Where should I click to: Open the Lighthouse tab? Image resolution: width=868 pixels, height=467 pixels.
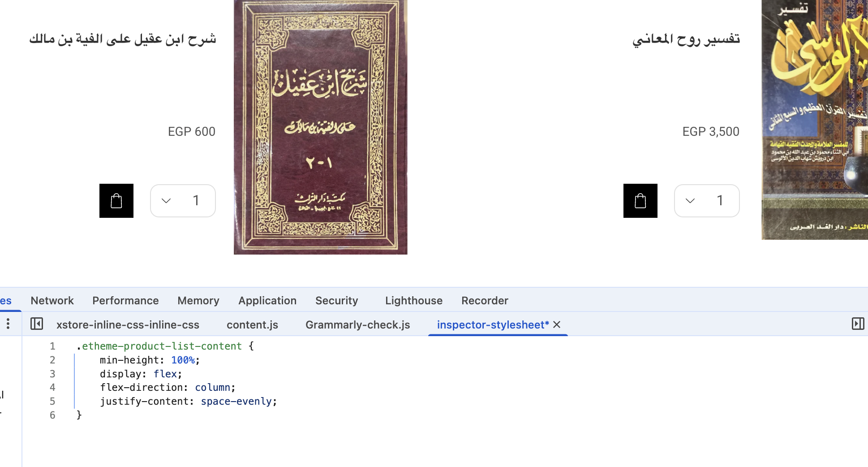click(x=414, y=301)
